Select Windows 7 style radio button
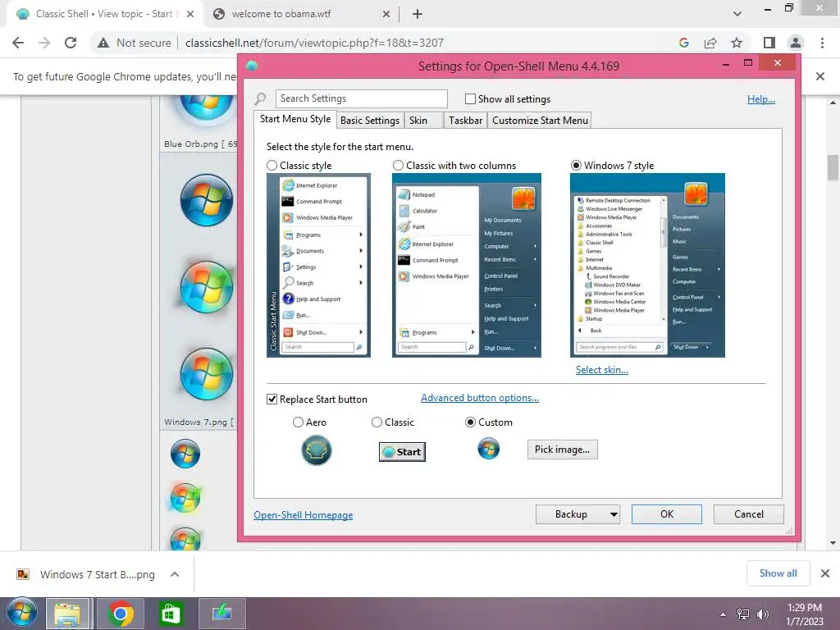The width and height of the screenshot is (840, 630). click(x=577, y=166)
